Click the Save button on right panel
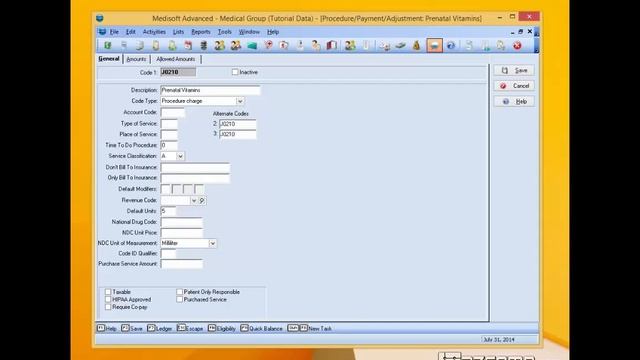Viewport: 640px width, 360px height. tap(514, 70)
